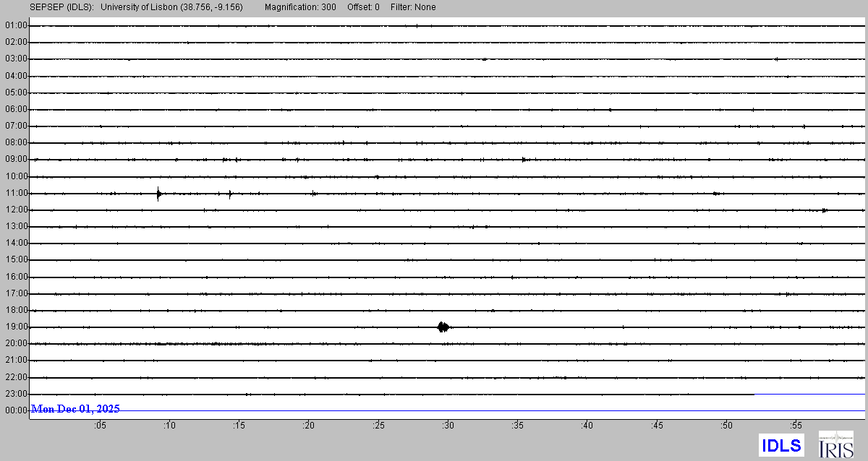The width and height of the screenshot is (868, 461).
Task: Click the large seismic event on the 19:00 trace
Action: [x=443, y=327]
